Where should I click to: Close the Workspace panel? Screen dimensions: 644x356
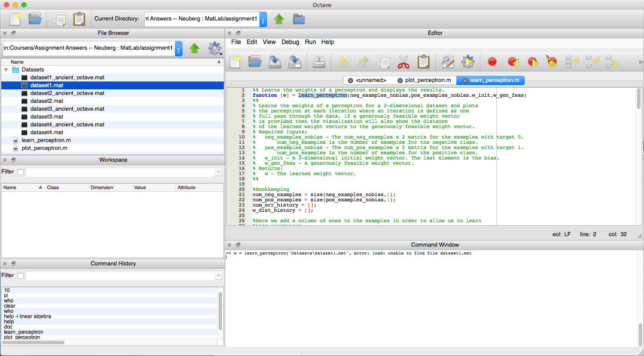[x=5, y=160]
